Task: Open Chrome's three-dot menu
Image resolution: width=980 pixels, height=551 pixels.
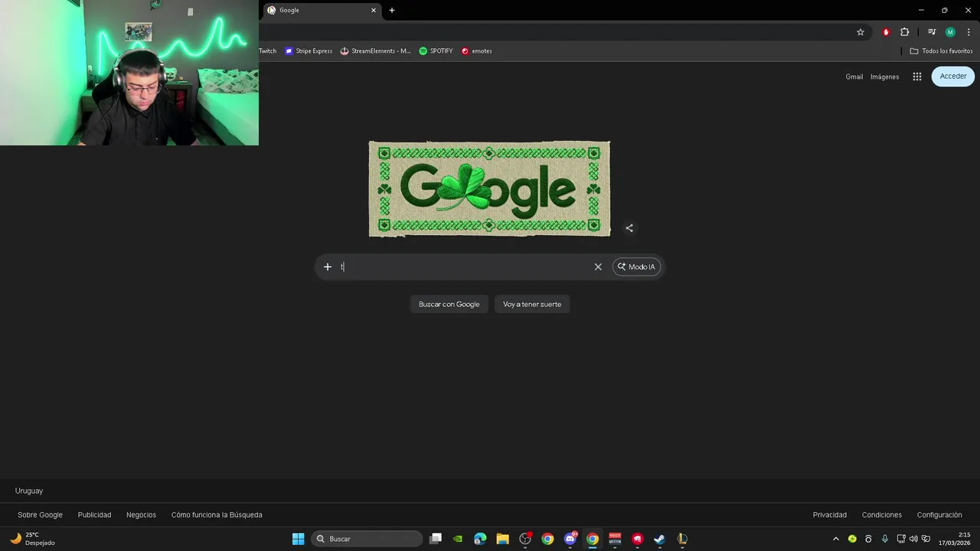Action: pos(969,32)
